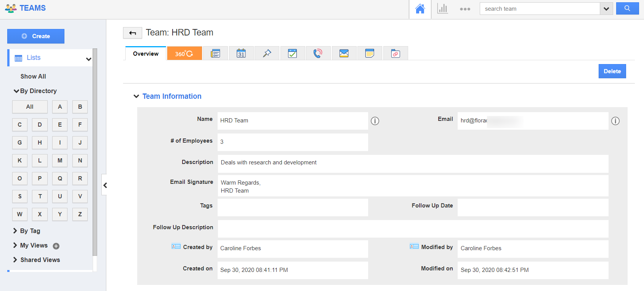Open the emails envelope tab icon
Viewport: 644px width, 291px height.
pyautogui.click(x=344, y=53)
